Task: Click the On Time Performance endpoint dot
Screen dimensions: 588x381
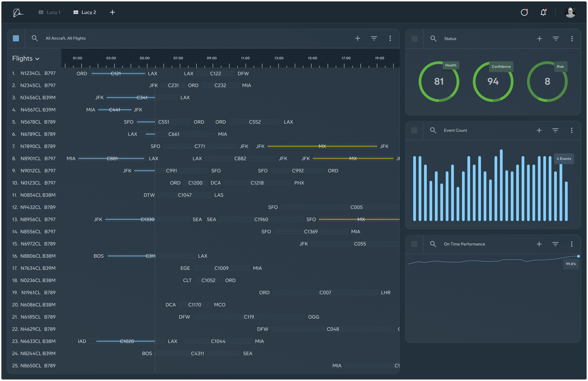Action: tap(578, 256)
